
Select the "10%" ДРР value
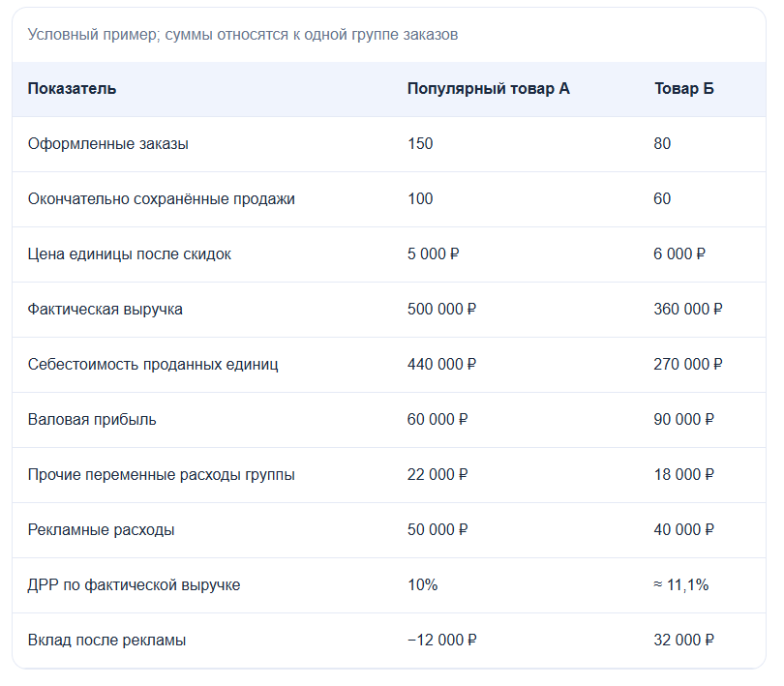click(x=423, y=585)
